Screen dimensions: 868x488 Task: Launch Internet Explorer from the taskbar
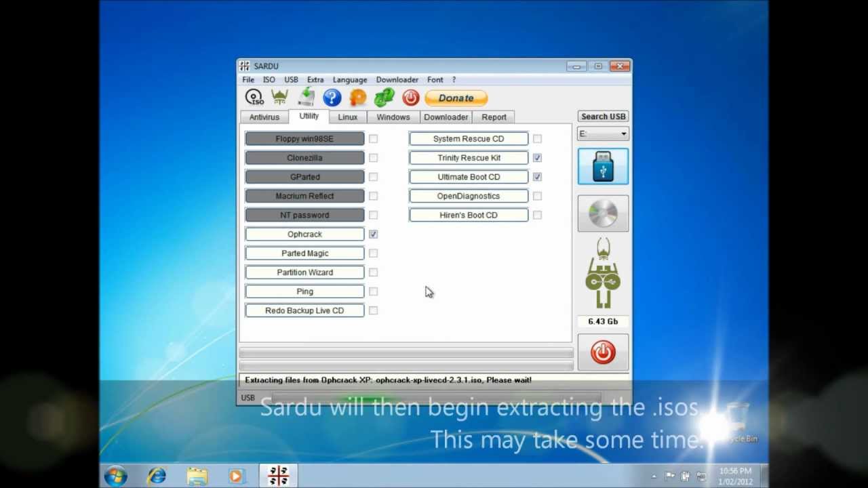(x=157, y=476)
